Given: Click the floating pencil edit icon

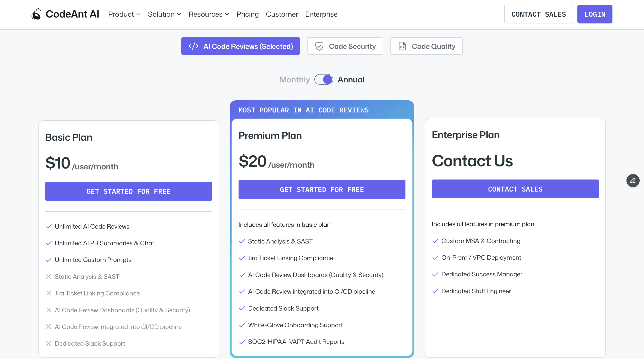Looking at the screenshot, I should tap(633, 180).
